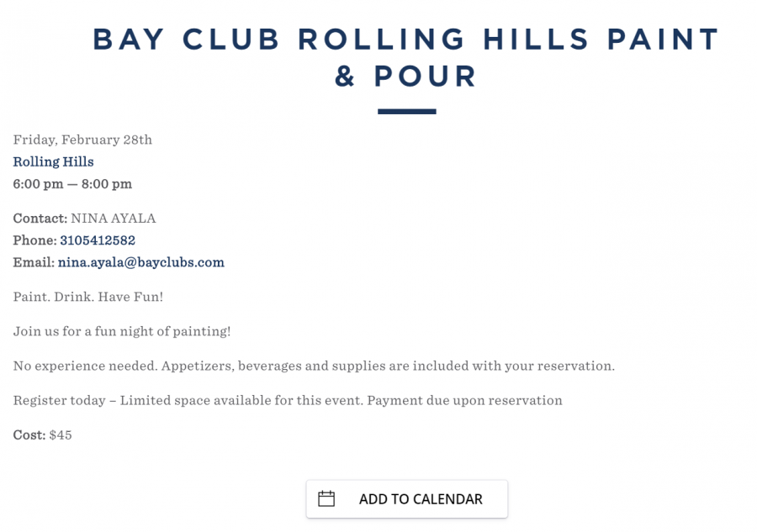Click the ADD TO CALENDAR button label
This screenshot has width=757, height=532.
click(421, 499)
